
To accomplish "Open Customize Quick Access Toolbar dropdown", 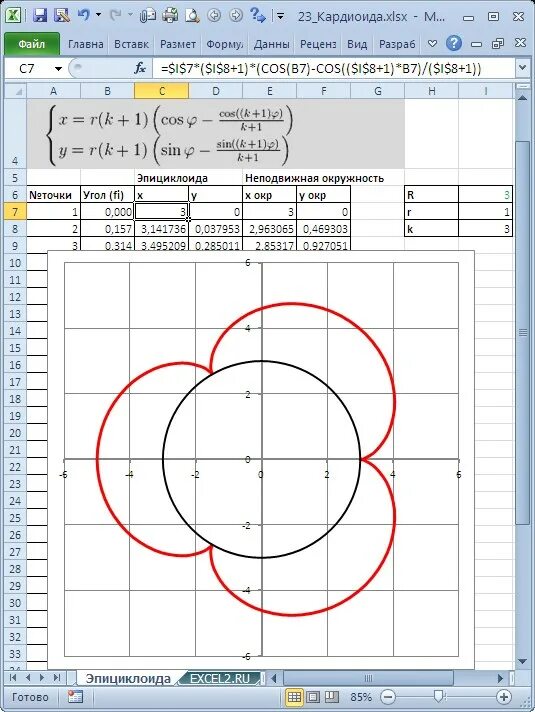I will tap(281, 17).
